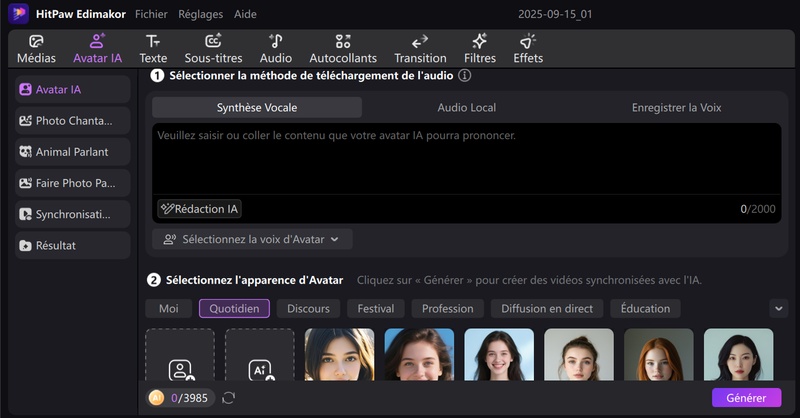Switch to the Audio toolbar section
This screenshot has height=418, width=800.
point(276,49)
